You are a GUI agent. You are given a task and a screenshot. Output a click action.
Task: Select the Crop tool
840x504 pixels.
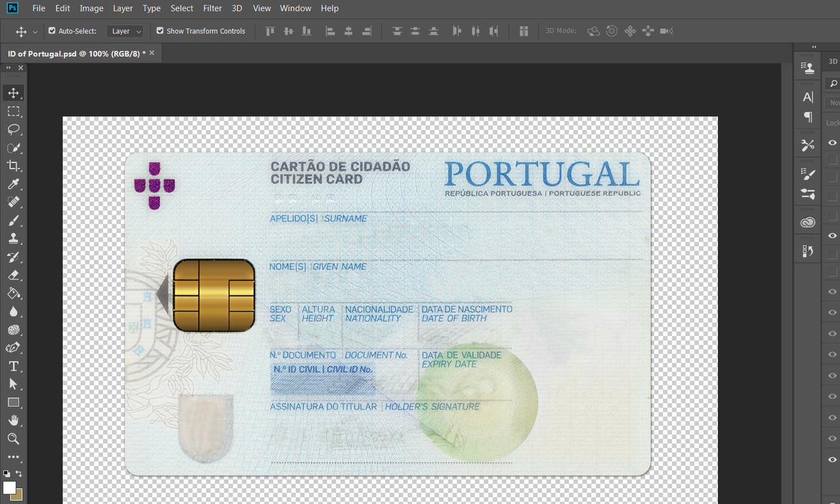[13, 166]
